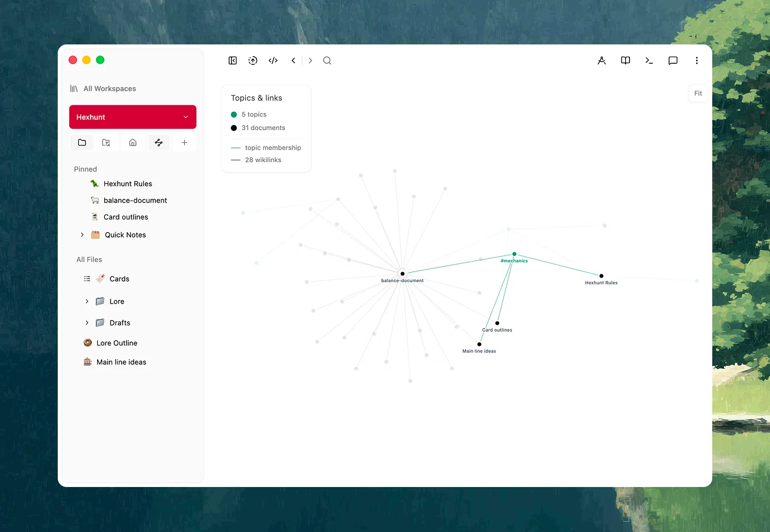Click the plus add tab button
The height and width of the screenshot is (532, 770).
click(184, 143)
